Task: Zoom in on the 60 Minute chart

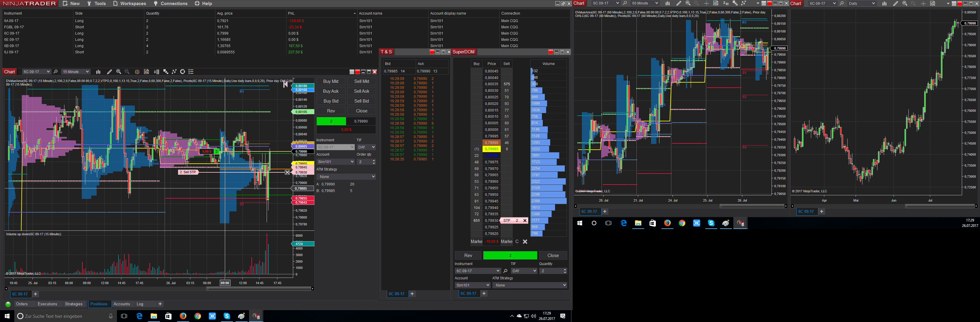Action: point(688,3)
